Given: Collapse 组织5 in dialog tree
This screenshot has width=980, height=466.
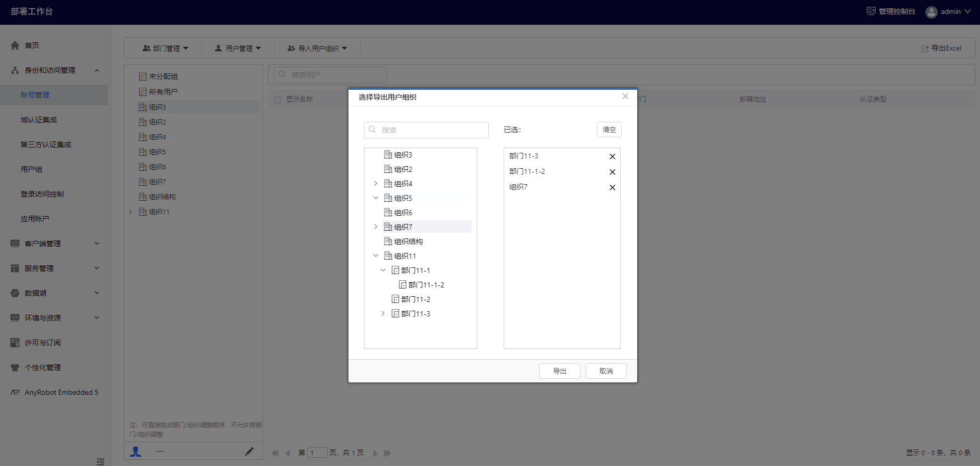Looking at the screenshot, I should (x=376, y=198).
